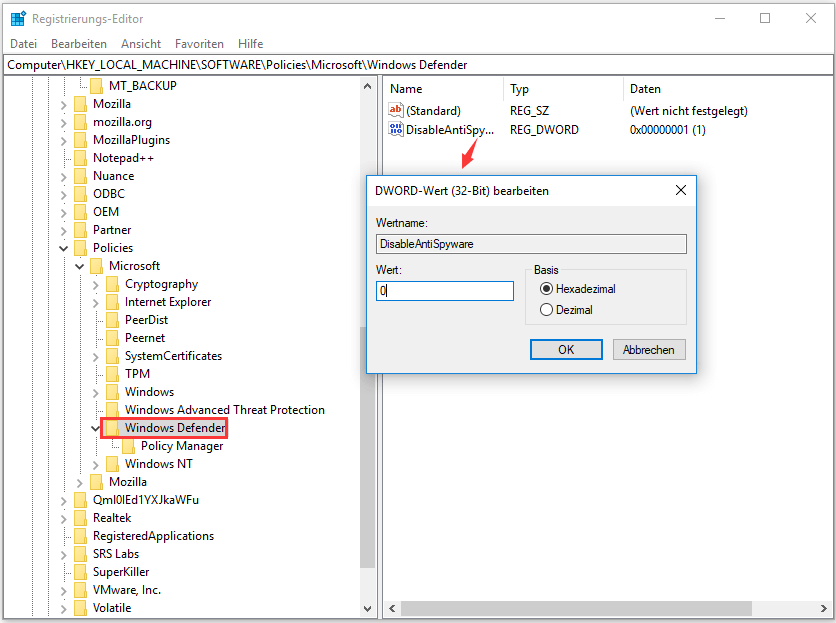Cancel the dialog with Abbrechen

tap(649, 350)
